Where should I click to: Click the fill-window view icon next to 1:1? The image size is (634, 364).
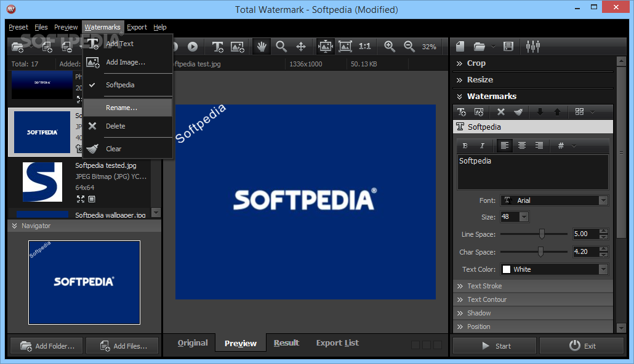pos(345,47)
